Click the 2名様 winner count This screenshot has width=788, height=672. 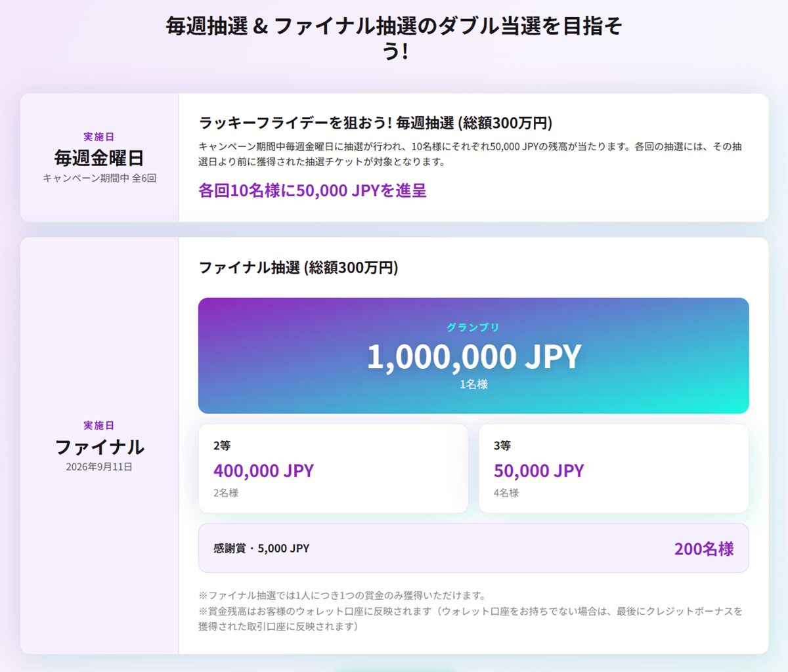point(226,493)
